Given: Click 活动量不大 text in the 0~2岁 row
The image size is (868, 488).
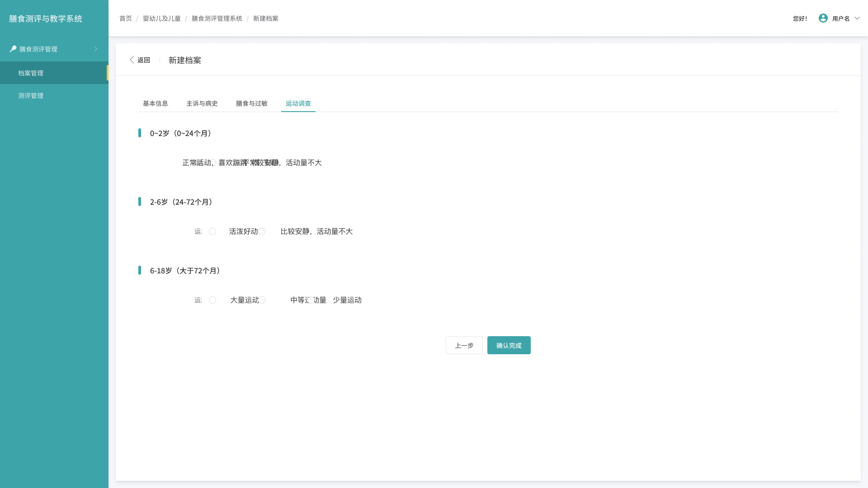Looking at the screenshot, I should (x=304, y=163).
